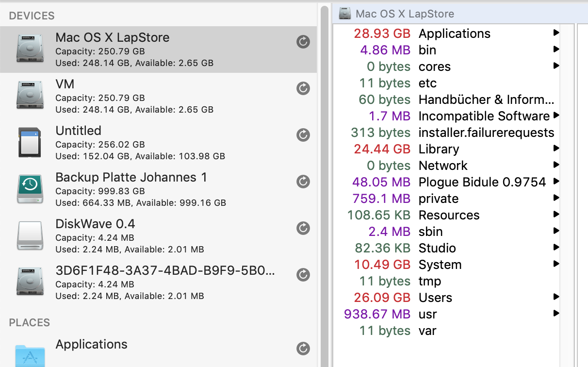The image size is (588, 367).
Task: Refresh the VM volume
Action: click(x=303, y=88)
